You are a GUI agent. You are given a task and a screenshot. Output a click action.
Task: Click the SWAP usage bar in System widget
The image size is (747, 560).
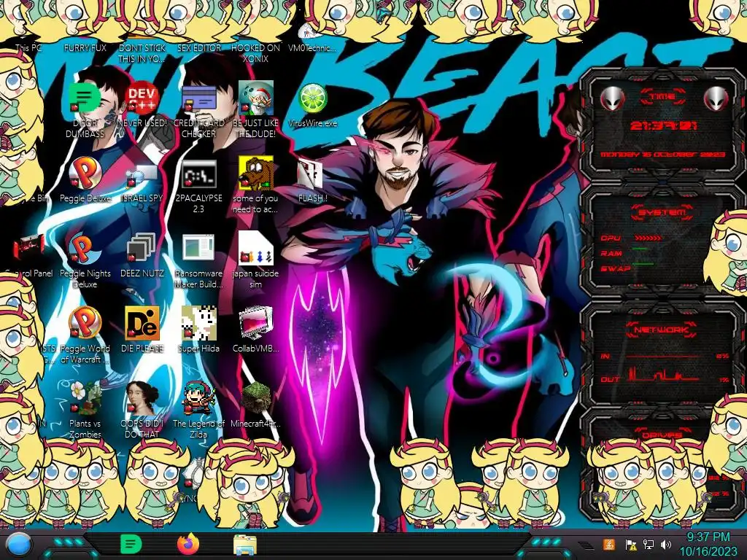(x=643, y=263)
